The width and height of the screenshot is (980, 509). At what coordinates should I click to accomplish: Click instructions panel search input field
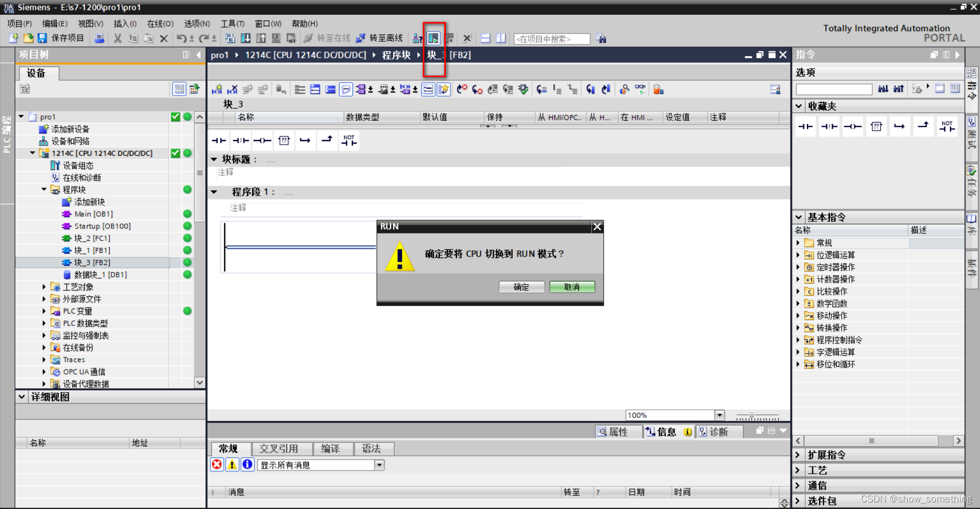tap(834, 89)
